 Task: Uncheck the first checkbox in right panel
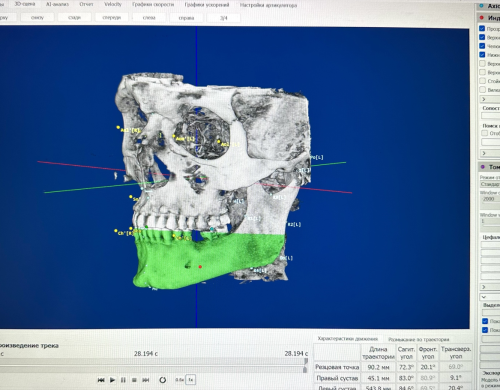pos(482,28)
